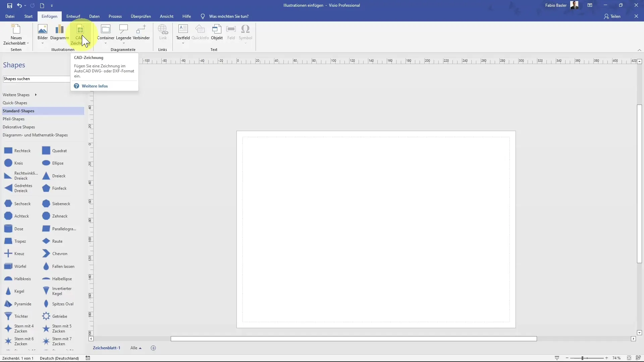Open the Prozess ribbon tab
The width and height of the screenshot is (644, 362).
pos(115,16)
